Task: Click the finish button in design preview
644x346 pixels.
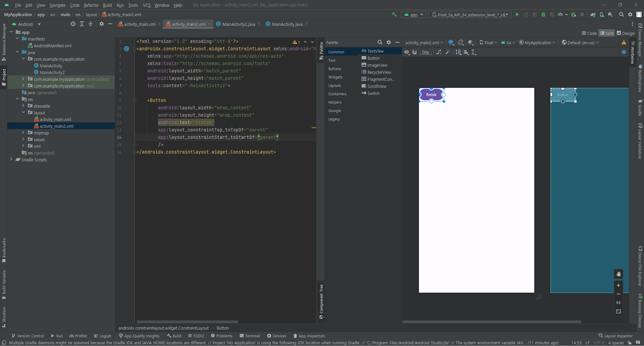Action: click(x=431, y=95)
